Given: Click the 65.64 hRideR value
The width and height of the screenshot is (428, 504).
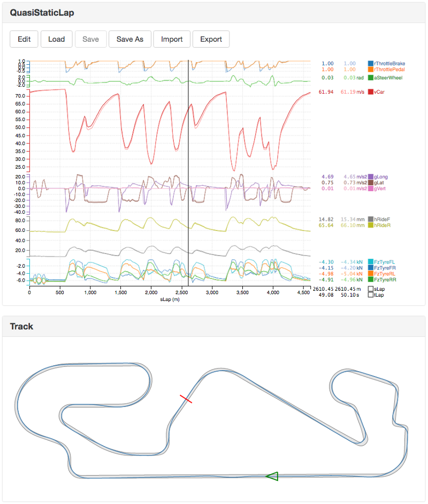Looking at the screenshot, I should coord(326,225).
